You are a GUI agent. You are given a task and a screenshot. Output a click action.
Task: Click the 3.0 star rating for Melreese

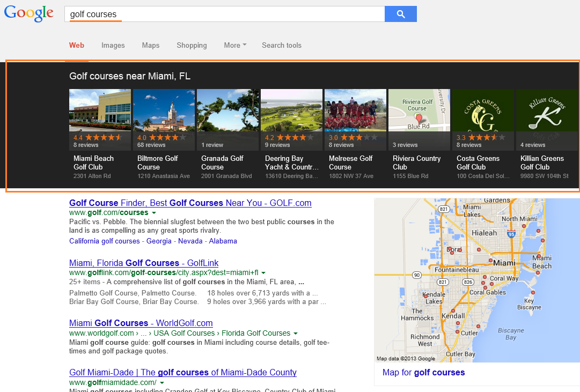tap(353, 138)
